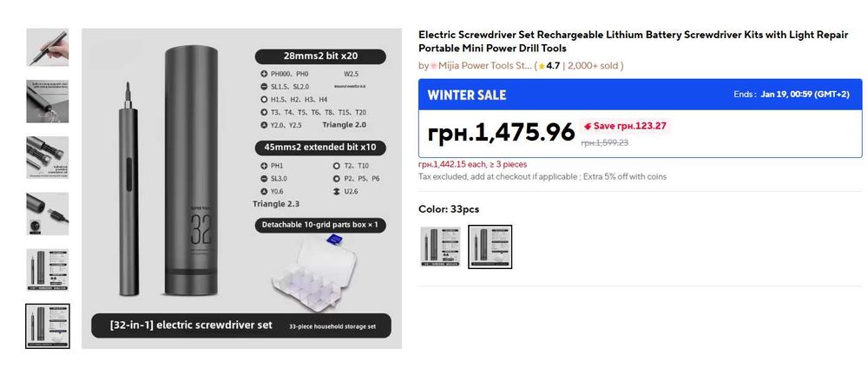Choose the selected 33pcs color variant swatch
The image size is (868, 368).
[x=490, y=247]
